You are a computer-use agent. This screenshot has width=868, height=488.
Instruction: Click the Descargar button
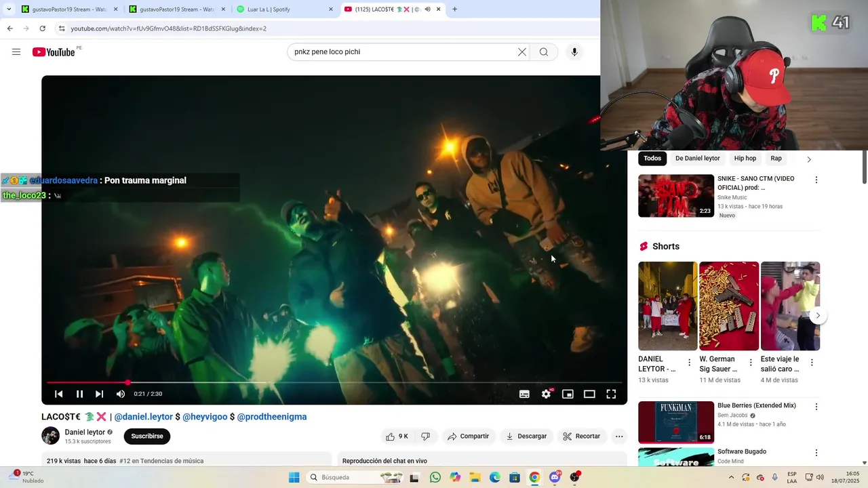point(526,436)
